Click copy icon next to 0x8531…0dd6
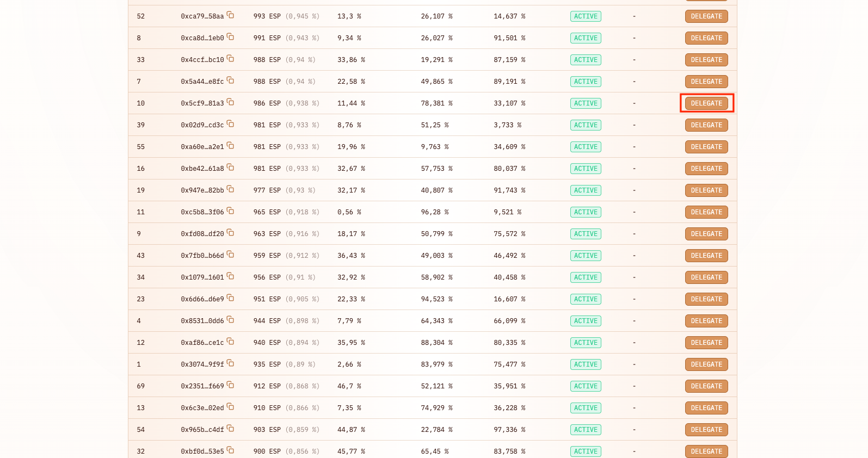This screenshot has height=458, width=868. [x=230, y=320]
